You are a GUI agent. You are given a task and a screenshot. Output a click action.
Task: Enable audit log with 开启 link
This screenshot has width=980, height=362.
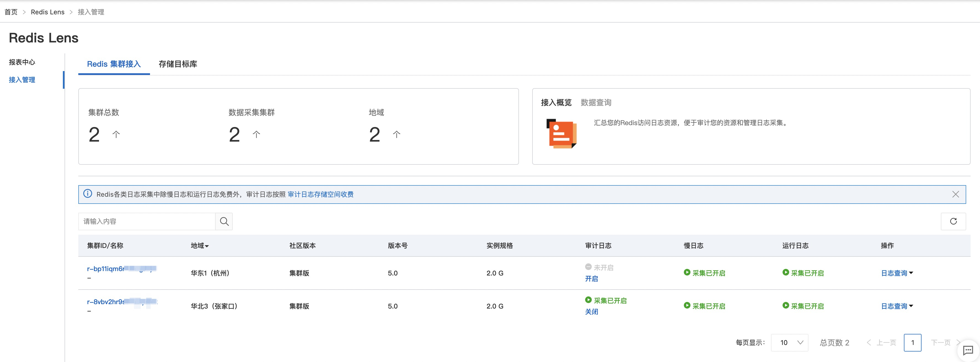(591, 279)
